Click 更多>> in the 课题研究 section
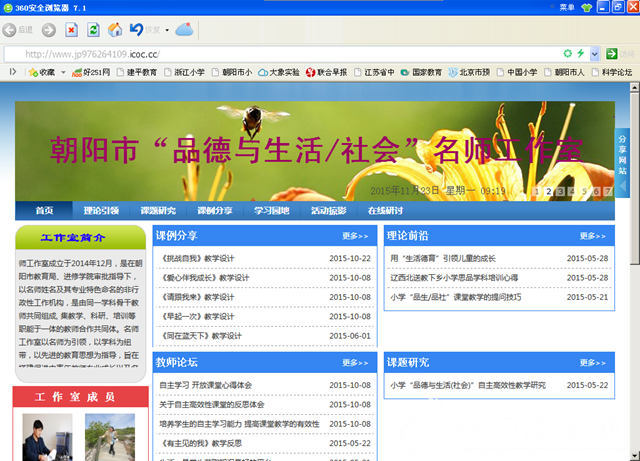The width and height of the screenshot is (640, 461). point(592,363)
